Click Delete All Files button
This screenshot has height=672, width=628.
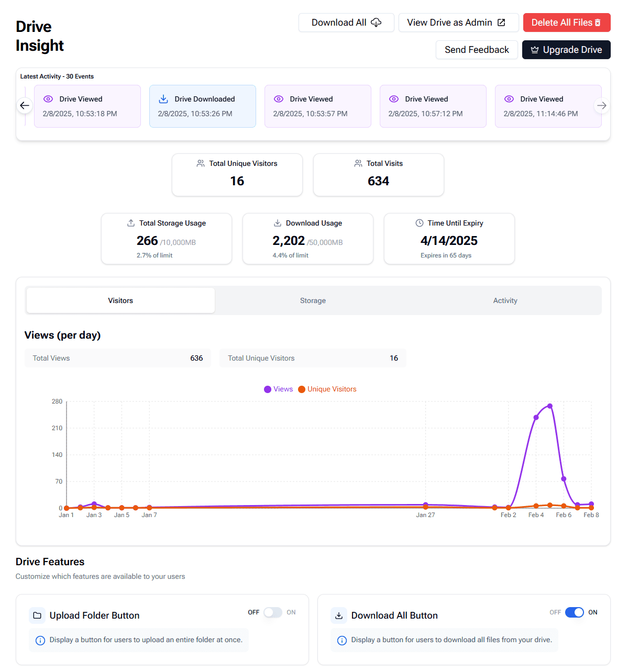tap(567, 23)
